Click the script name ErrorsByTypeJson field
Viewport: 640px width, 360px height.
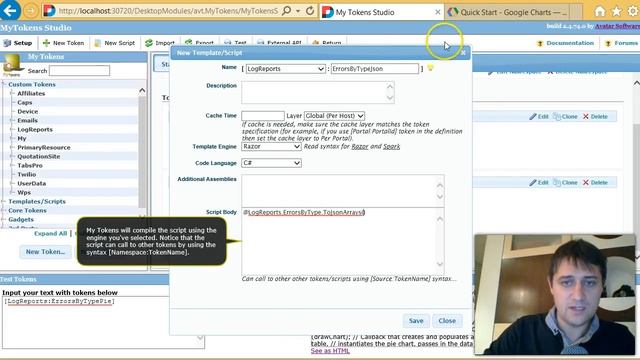coord(375,69)
